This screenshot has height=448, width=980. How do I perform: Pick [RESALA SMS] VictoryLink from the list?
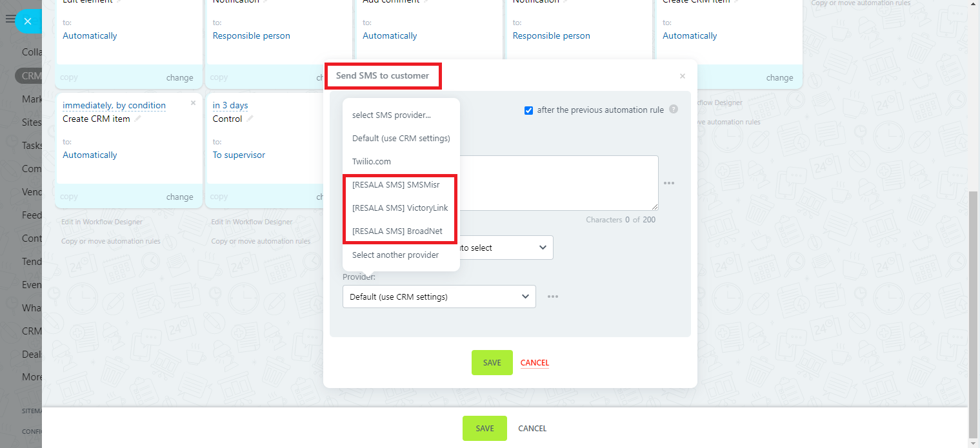pos(399,208)
